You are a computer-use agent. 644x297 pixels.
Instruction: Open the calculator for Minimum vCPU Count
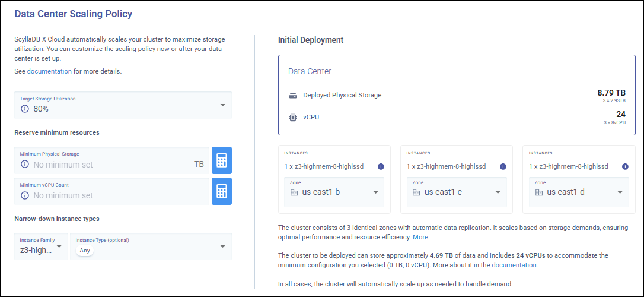pyautogui.click(x=222, y=191)
